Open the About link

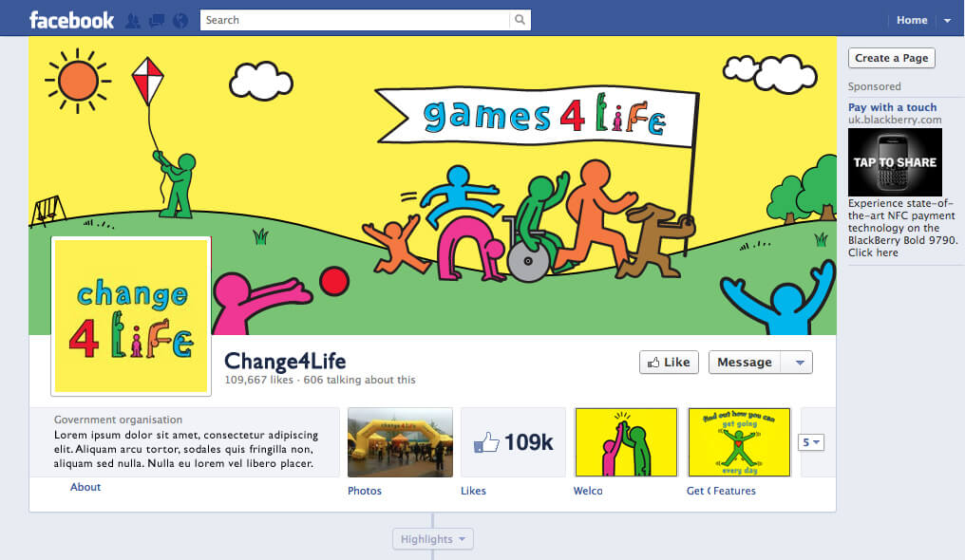85,487
